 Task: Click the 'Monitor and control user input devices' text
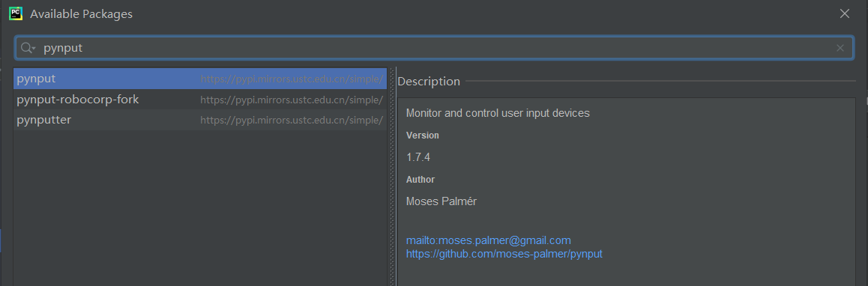(498, 113)
